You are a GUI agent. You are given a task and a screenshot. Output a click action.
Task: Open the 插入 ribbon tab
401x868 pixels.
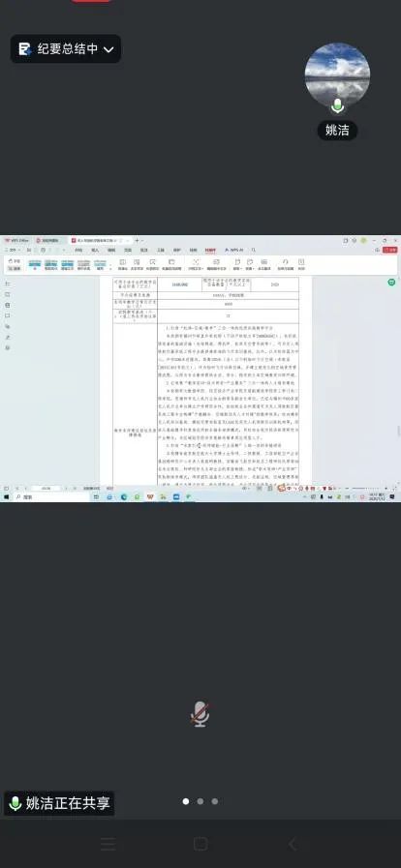(x=95, y=251)
